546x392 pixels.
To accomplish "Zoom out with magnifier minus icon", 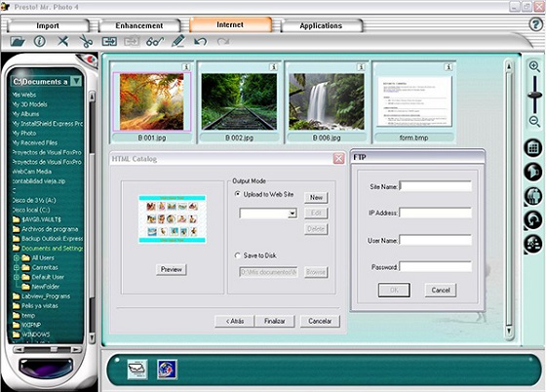I will [x=534, y=122].
